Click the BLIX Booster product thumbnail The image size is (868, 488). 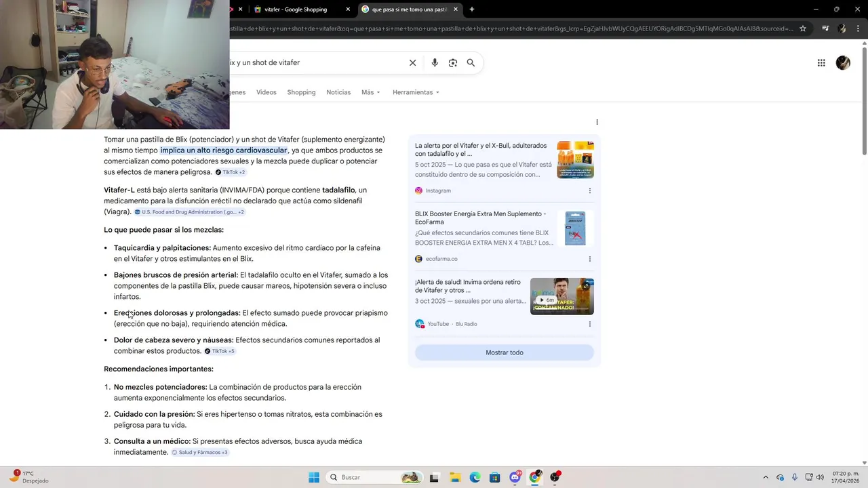tap(575, 228)
